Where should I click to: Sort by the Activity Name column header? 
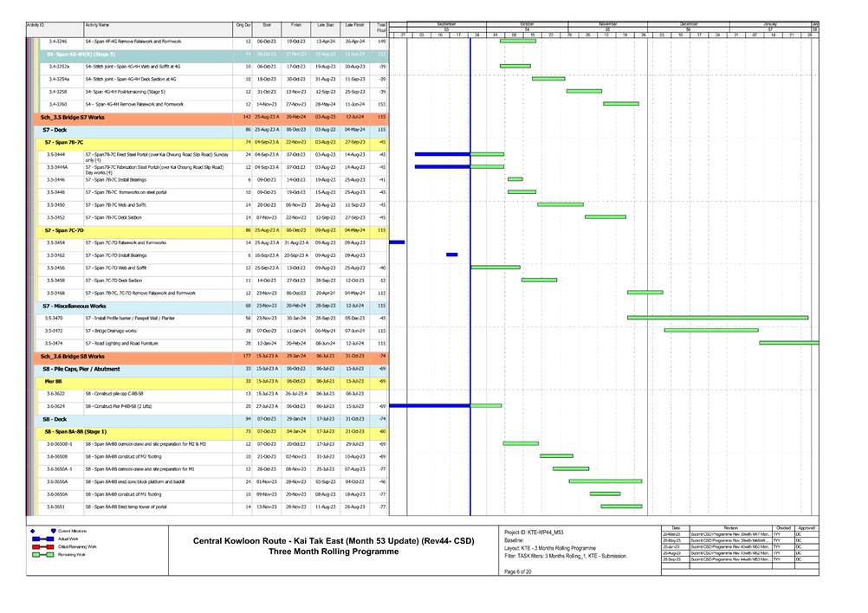[x=97, y=26]
